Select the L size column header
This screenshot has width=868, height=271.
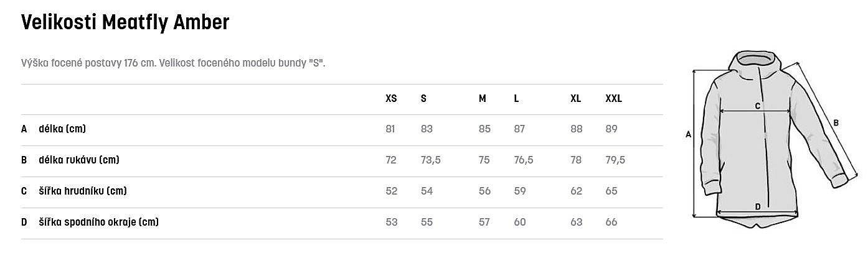coord(517,99)
